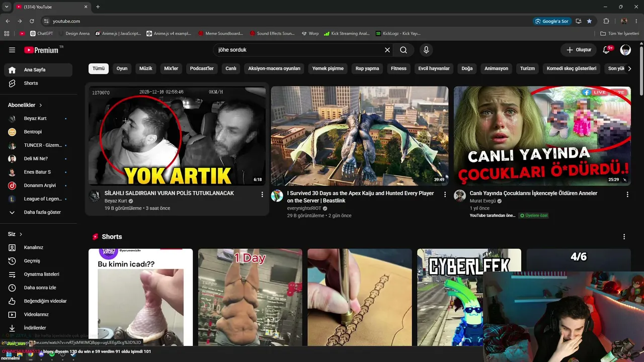Bookmark this page with the star icon
This screenshot has height=362, width=644.
click(589, 21)
